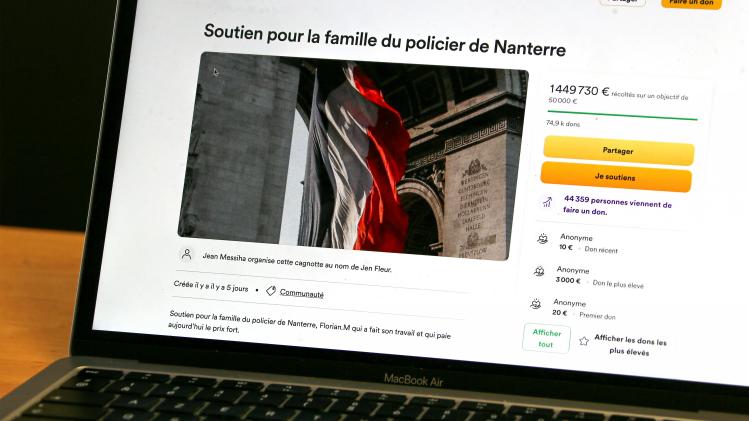
Task: Click the Jean Messiha organise cette cagnotte line
Action: coord(297,262)
